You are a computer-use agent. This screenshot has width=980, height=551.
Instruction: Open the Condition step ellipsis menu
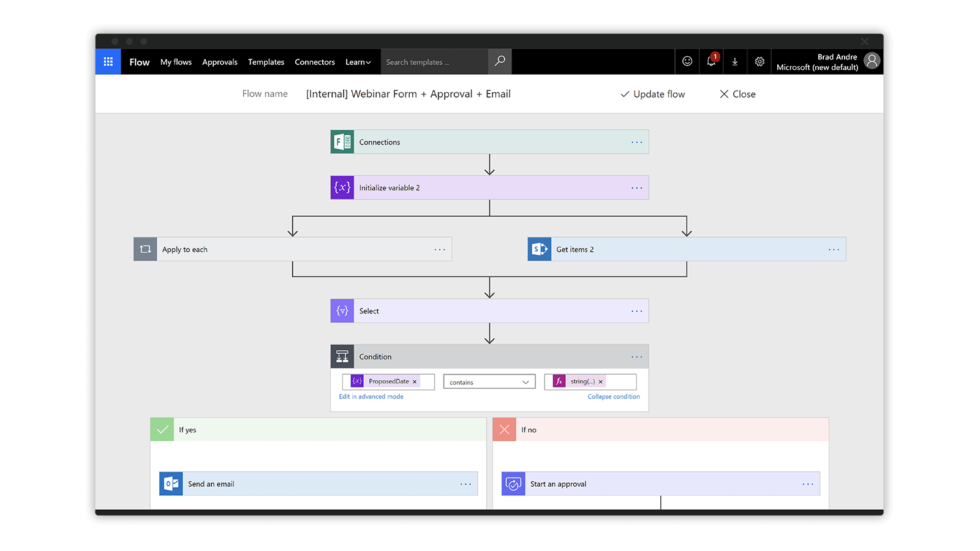(x=637, y=356)
